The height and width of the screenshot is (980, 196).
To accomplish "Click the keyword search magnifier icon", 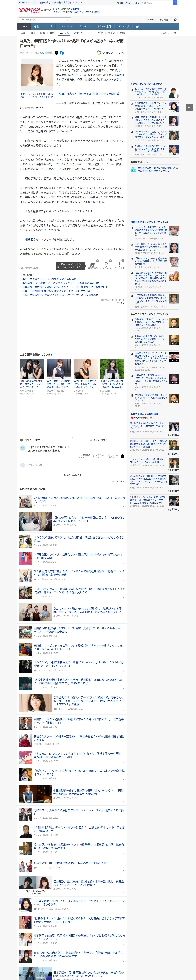I will pos(68,20).
